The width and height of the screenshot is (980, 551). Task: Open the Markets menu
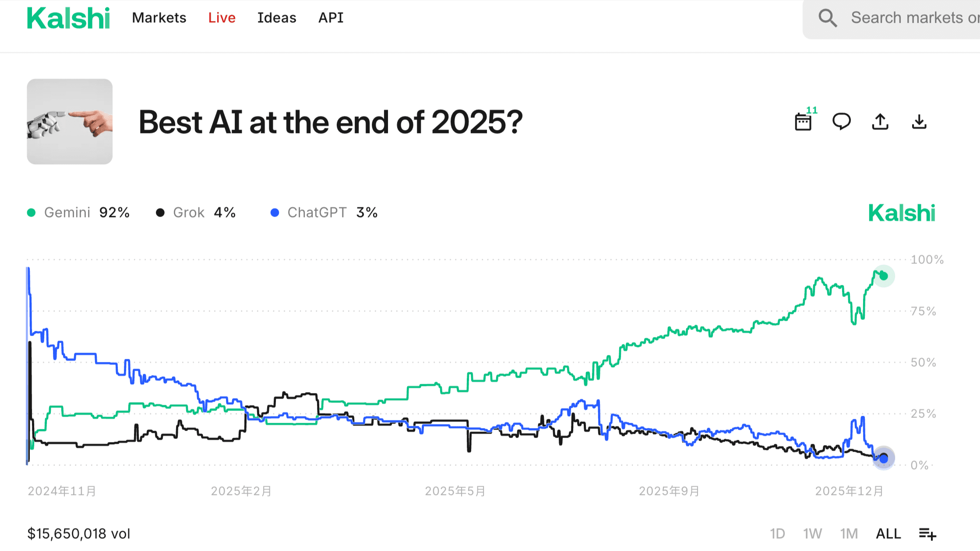point(159,18)
